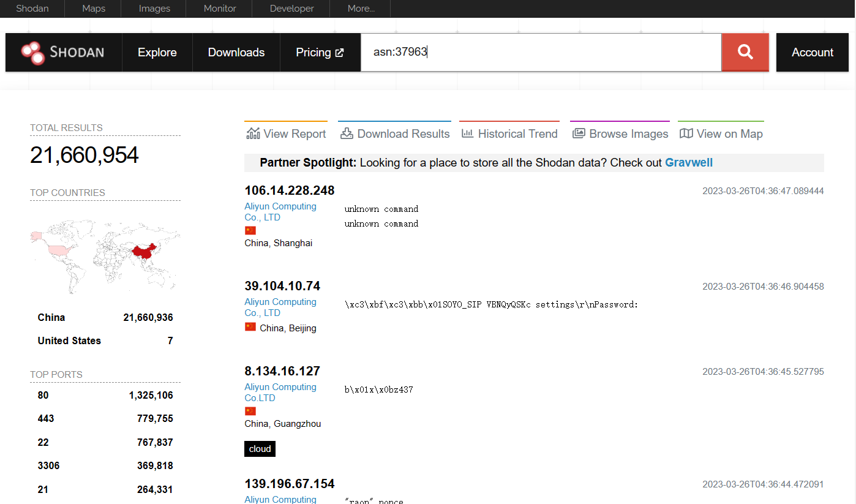This screenshot has width=856, height=504.
Task: Go to the Explore page
Action: [x=157, y=53]
